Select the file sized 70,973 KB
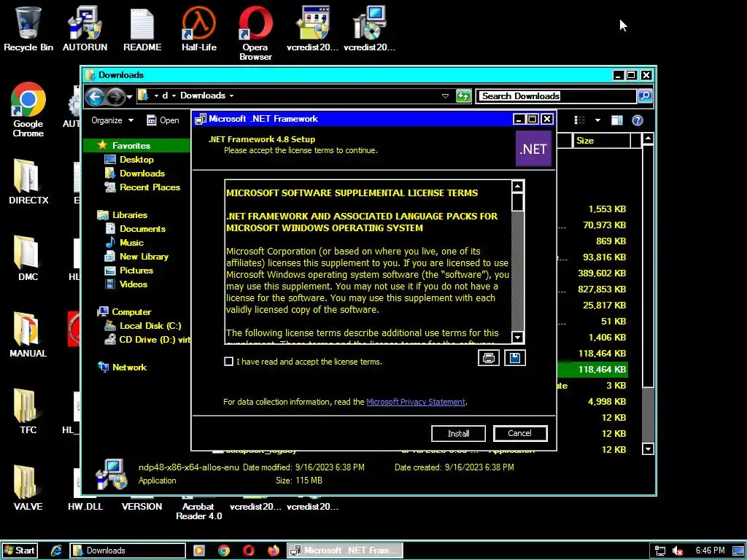The height and width of the screenshot is (560, 747). (x=604, y=225)
